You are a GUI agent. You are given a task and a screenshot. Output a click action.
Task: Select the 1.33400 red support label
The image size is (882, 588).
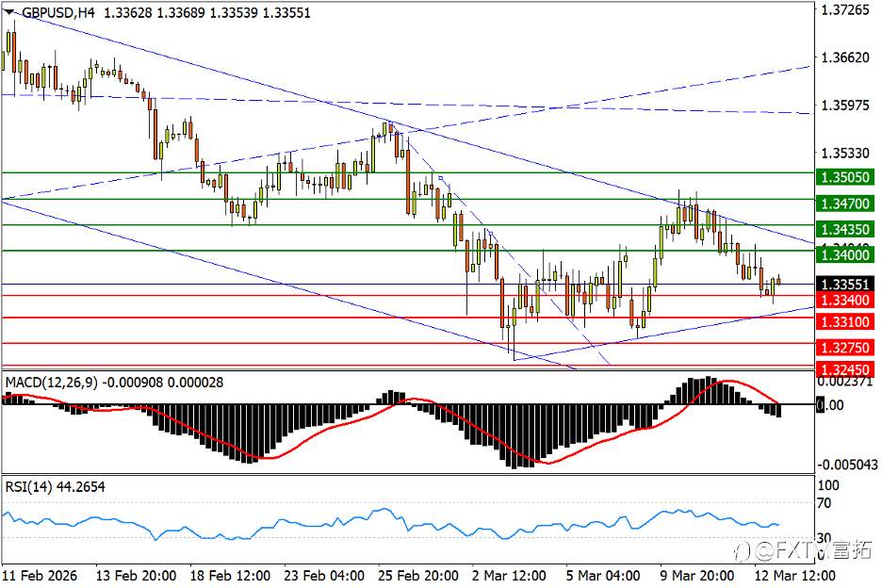pos(845,300)
